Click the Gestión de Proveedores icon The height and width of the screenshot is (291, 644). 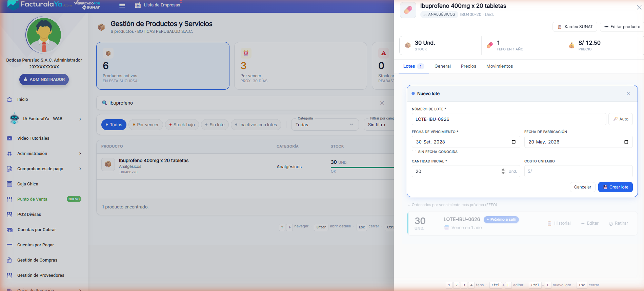9,275
